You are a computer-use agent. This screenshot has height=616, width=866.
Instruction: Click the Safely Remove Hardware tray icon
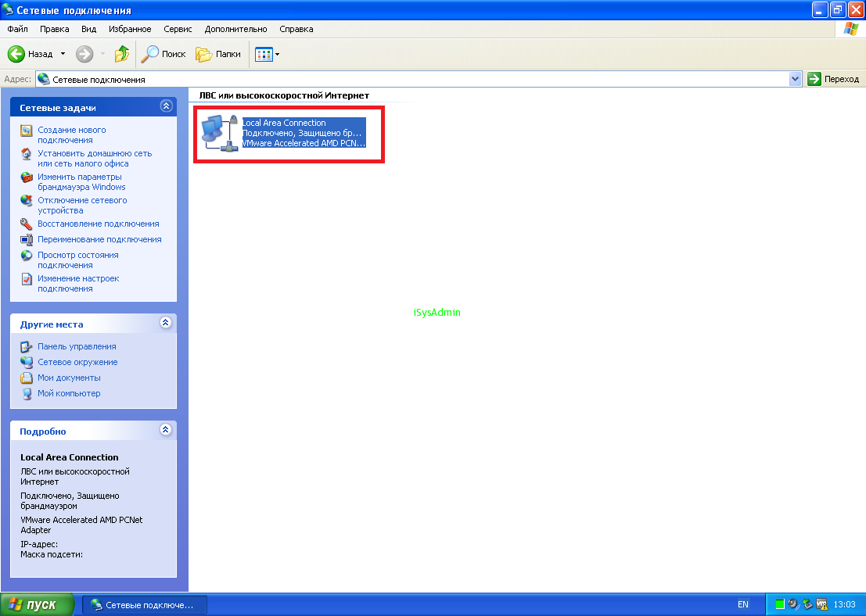point(807,604)
